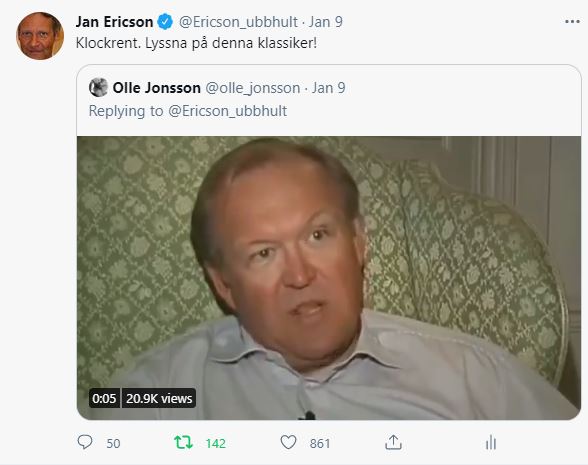This screenshot has height=465, width=588.
Task: Open the share upload icon
Action: (393, 442)
